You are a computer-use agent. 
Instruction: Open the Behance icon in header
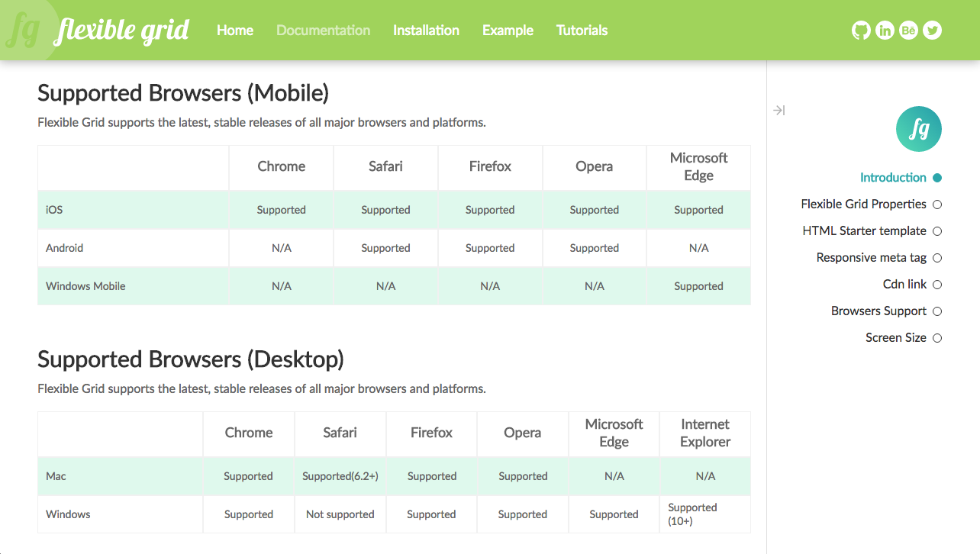coord(908,31)
